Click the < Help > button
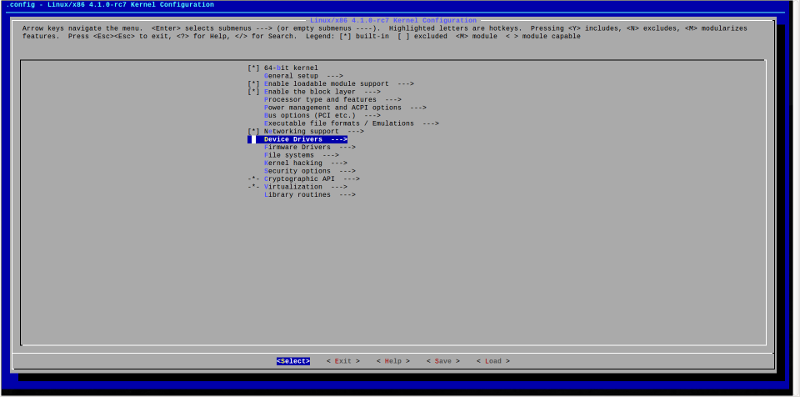 click(393, 361)
